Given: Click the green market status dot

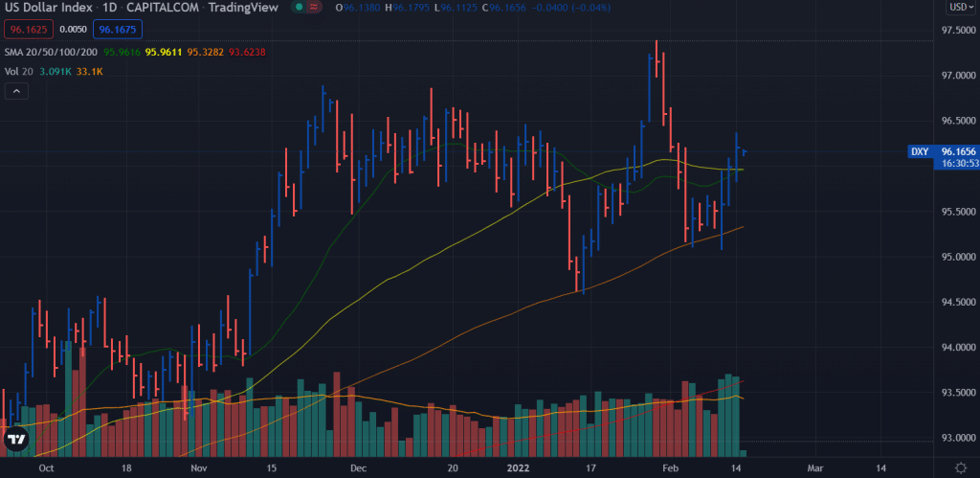Looking at the screenshot, I should point(299,8).
